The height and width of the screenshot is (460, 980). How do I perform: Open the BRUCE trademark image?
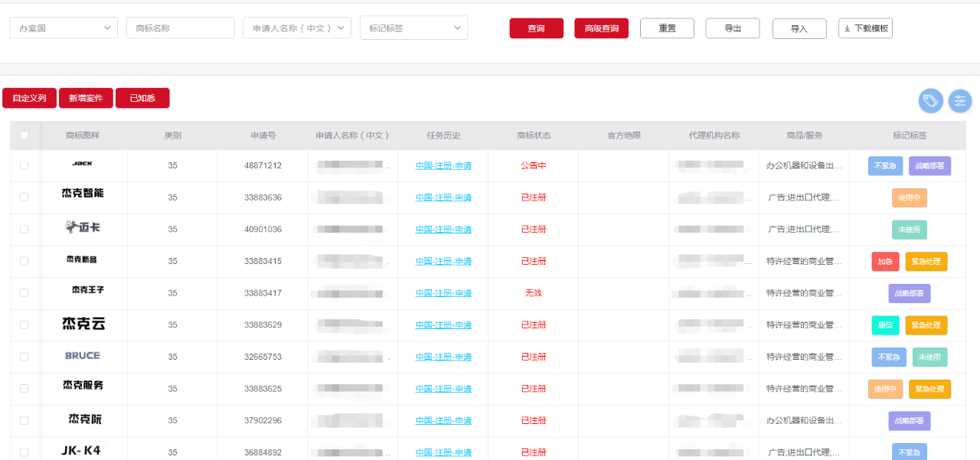click(x=83, y=356)
